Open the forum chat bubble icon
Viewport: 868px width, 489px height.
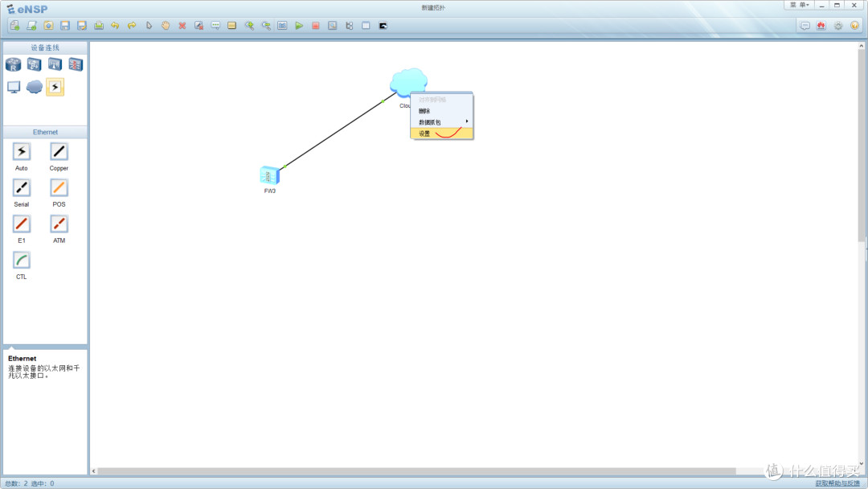pos(805,26)
